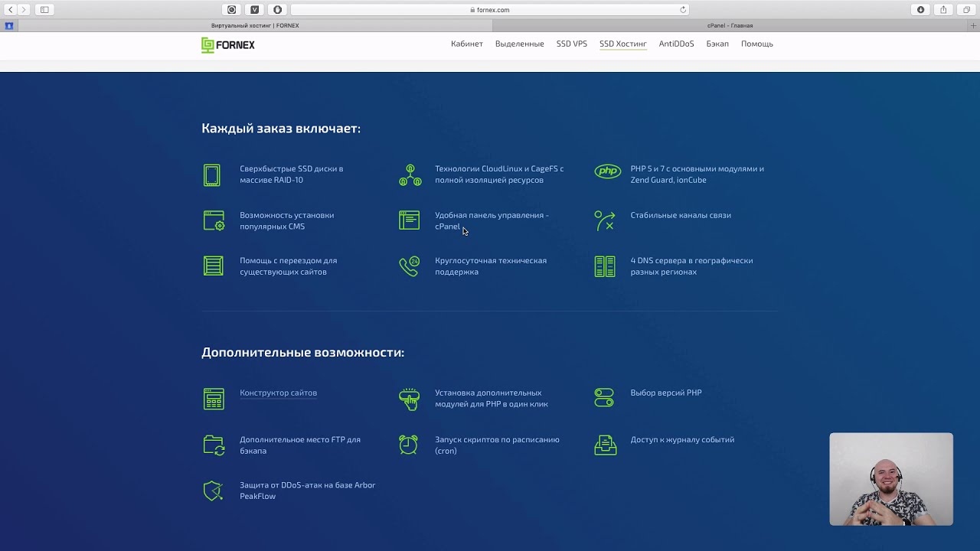This screenshot has width=980, height=551.
Task: Add a new tab with plus button
Action: 974,25
